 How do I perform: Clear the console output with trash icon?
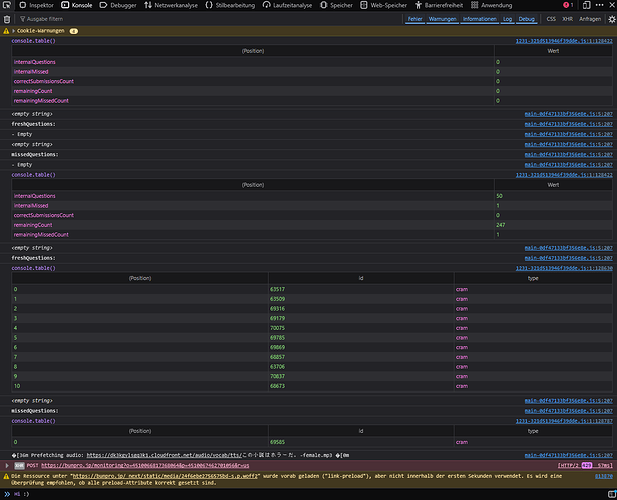point(7,19)
